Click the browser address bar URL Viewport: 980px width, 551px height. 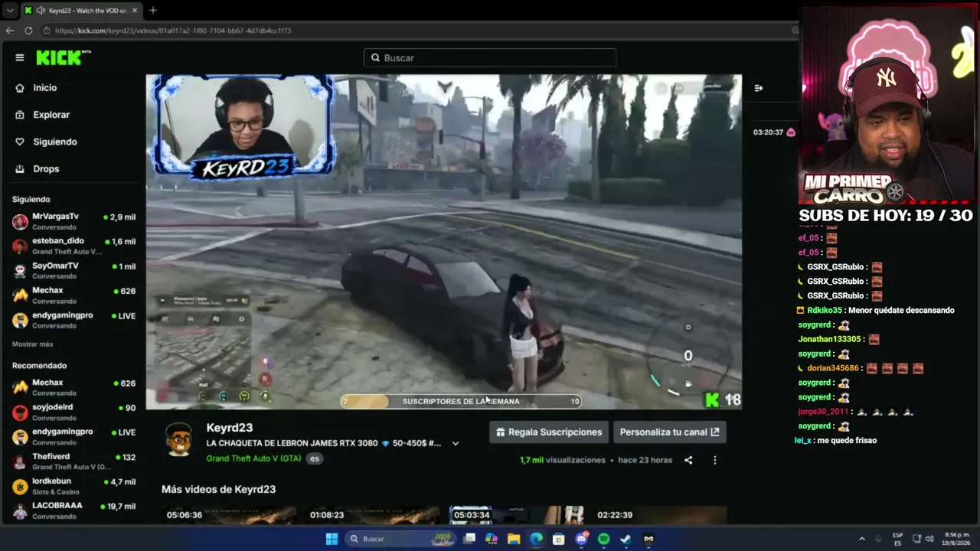pos(172,31)
